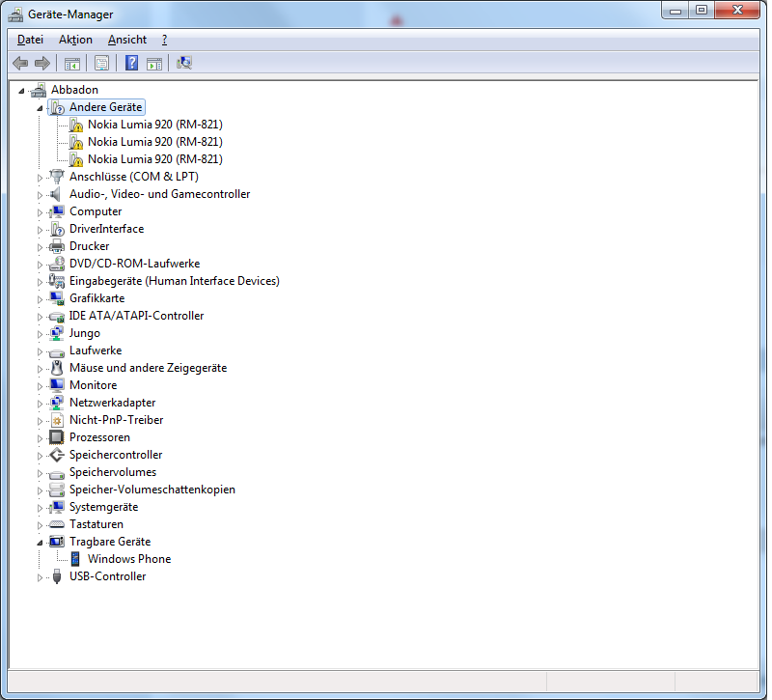
Task: Select the Windows Phone device label
Action: 129,559
